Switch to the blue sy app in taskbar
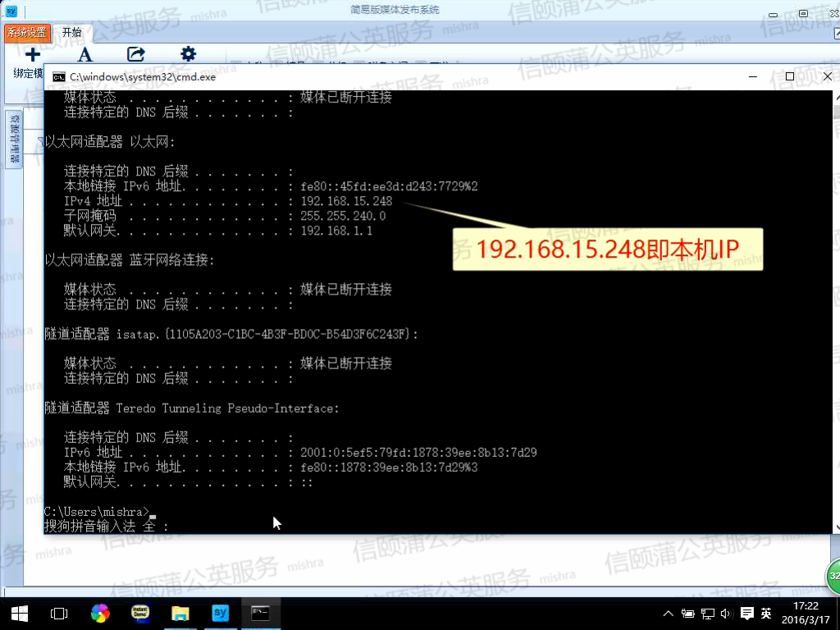 [220, 613]
